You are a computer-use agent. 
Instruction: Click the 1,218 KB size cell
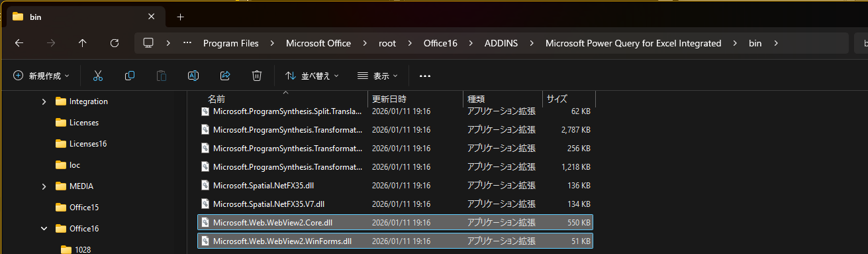[575, 166]
